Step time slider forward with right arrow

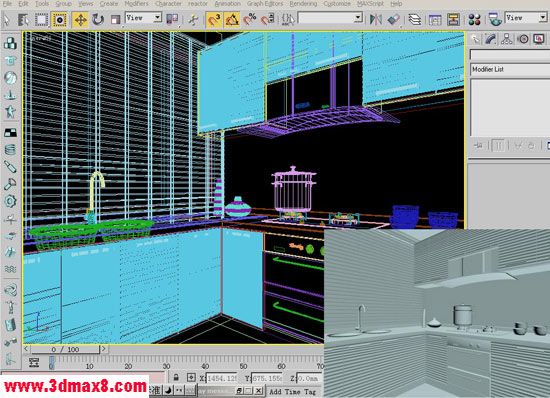[x=103, y=349]
